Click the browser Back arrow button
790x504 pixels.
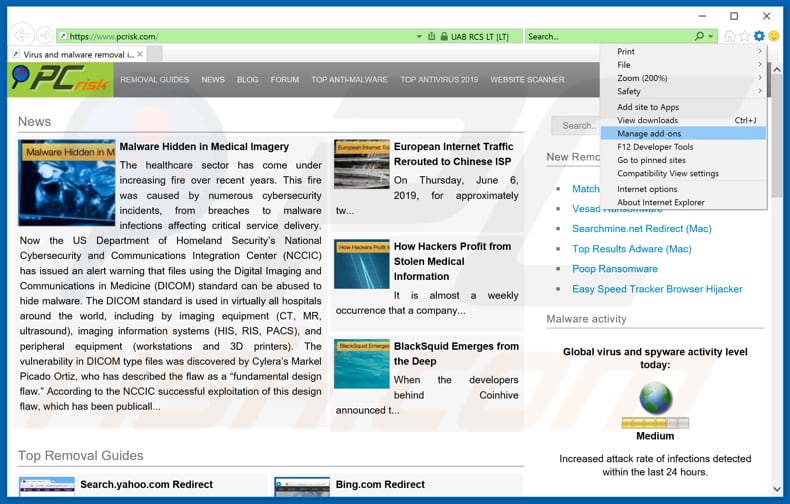coord(22,36)
